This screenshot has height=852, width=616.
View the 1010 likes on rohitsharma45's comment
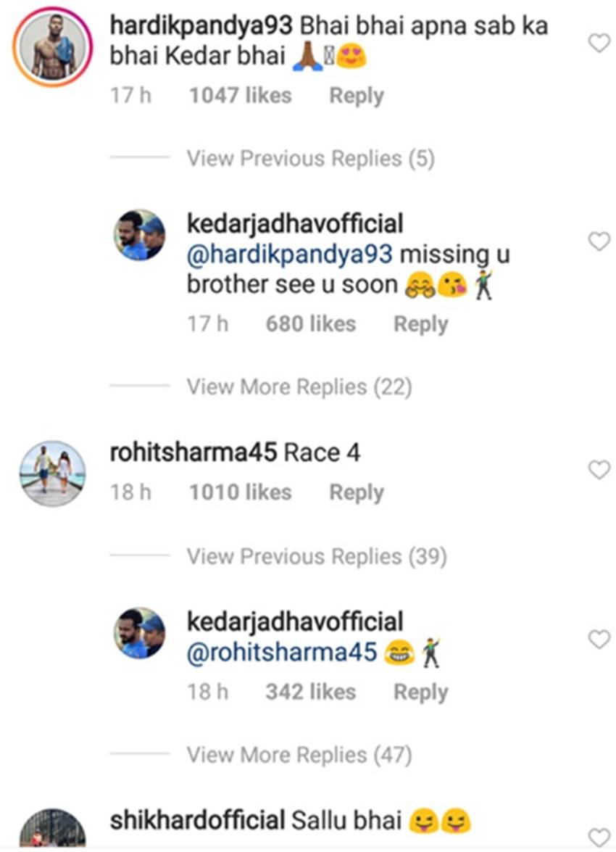pos(240,492)
